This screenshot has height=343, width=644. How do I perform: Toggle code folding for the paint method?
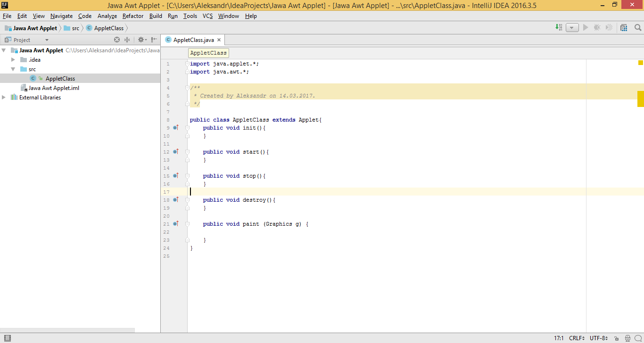(x=187, y=224)
